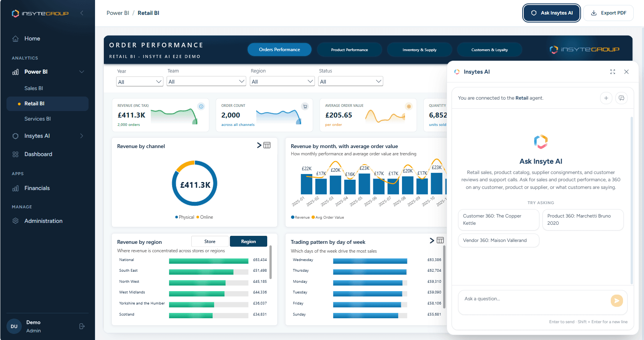The height and width of the screenshot is (340, 644).
Task: Switch Revenue by region to Region view
Action: click(x=249, y=242)
